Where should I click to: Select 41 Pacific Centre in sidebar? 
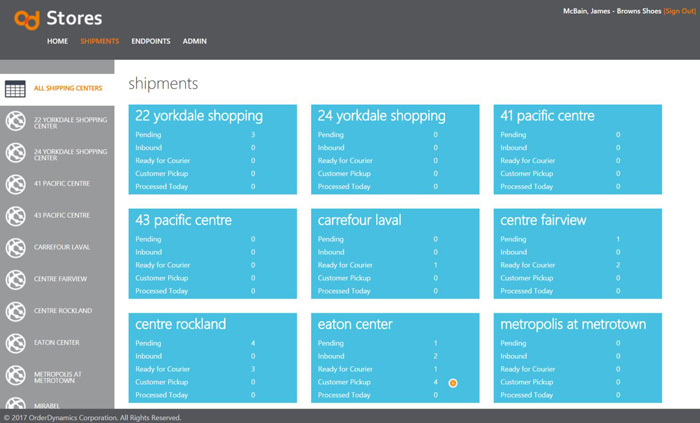(x=57, y=184)
